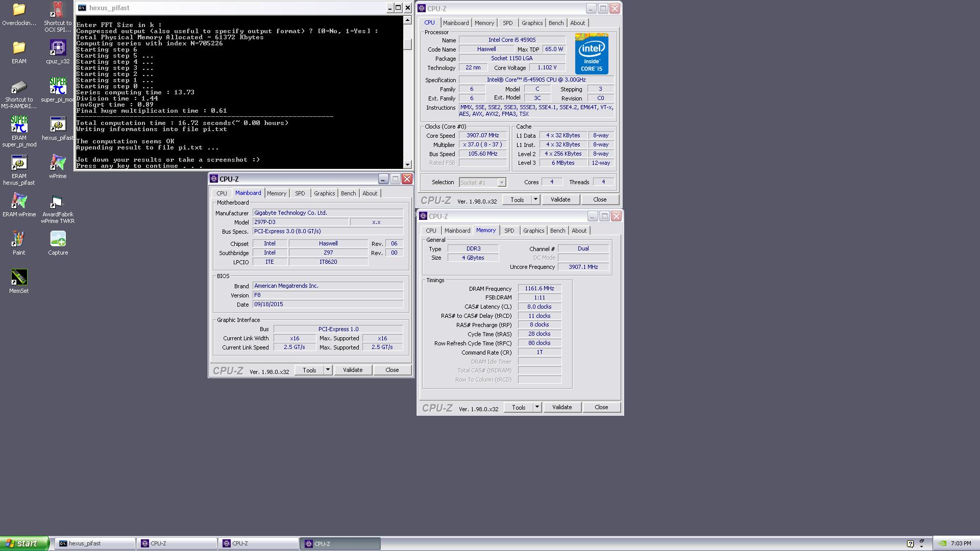The height and width of the screenshot is (551, 980).
Task: Open the Start menu
Action: pos(24,544)
